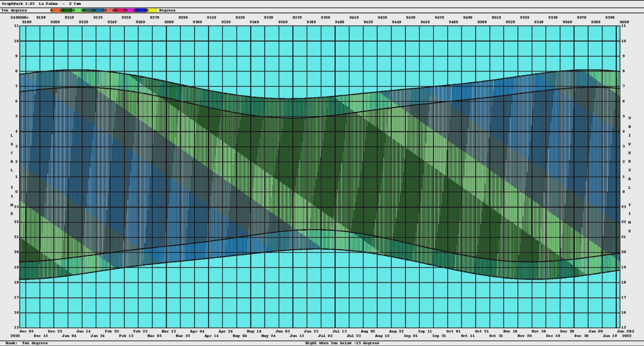This screenshot has height=346, width=644.
Task: Click the Jan 09 date label
Action: pyautogui.click(x=595, y=331)
